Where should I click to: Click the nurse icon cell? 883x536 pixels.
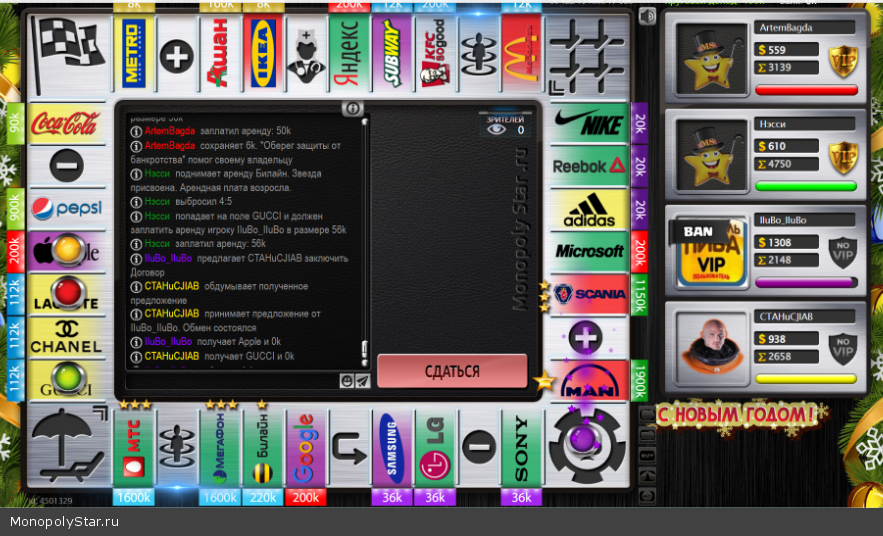306,53
